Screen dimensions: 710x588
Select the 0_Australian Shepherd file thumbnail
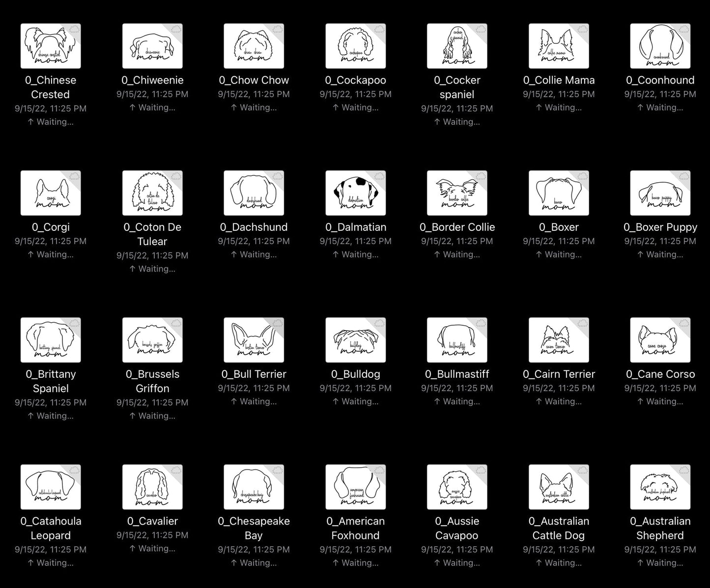(x=660, y=487)
